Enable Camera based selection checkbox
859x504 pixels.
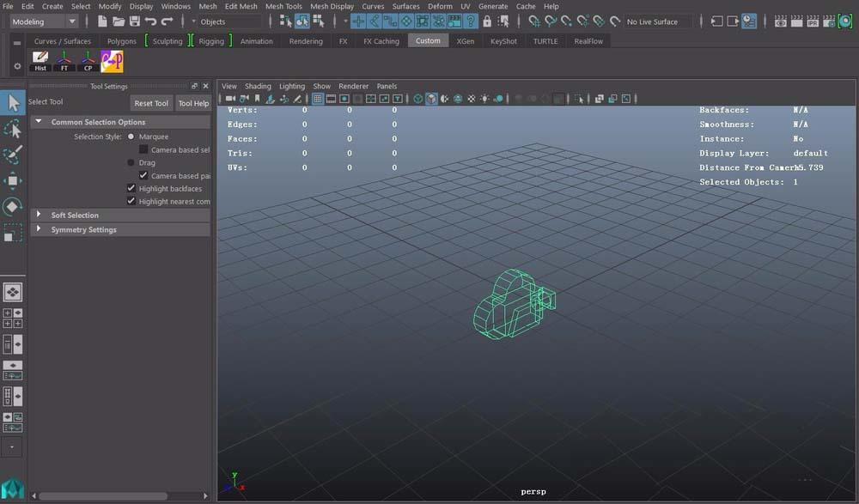143,149
